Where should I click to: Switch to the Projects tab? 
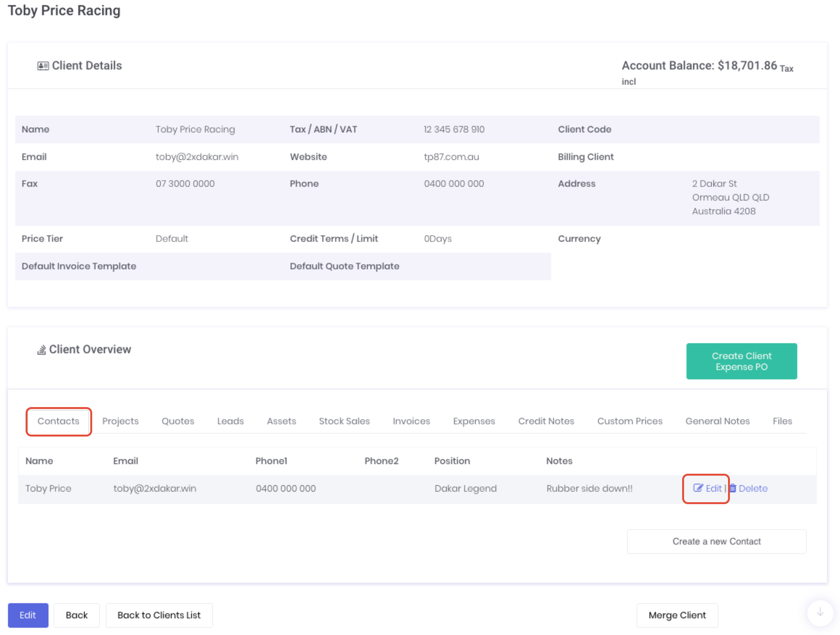[120, 421]
